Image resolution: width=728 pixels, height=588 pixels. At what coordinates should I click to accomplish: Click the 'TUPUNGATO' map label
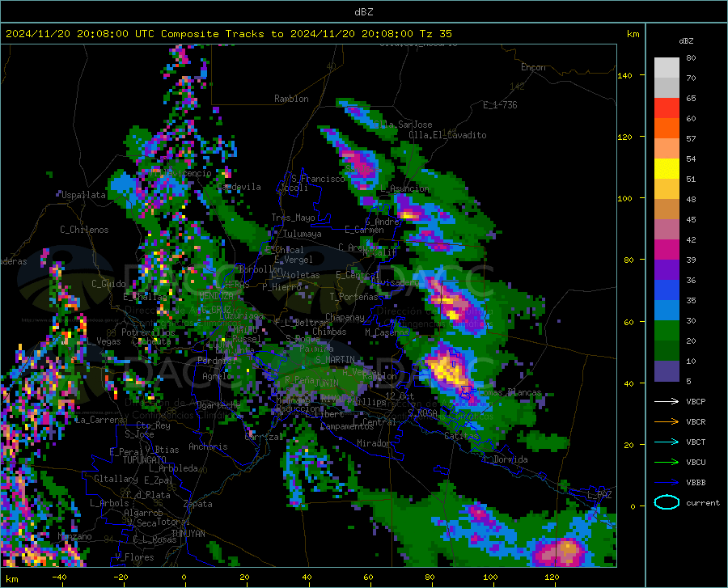(145, 460)
